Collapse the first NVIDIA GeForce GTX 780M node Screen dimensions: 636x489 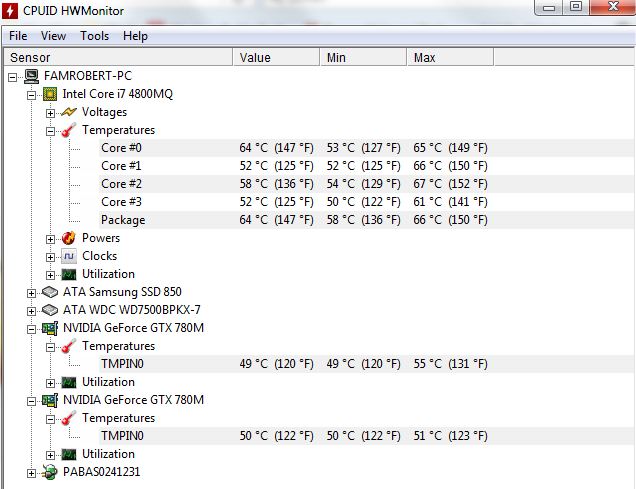(31, 329)
